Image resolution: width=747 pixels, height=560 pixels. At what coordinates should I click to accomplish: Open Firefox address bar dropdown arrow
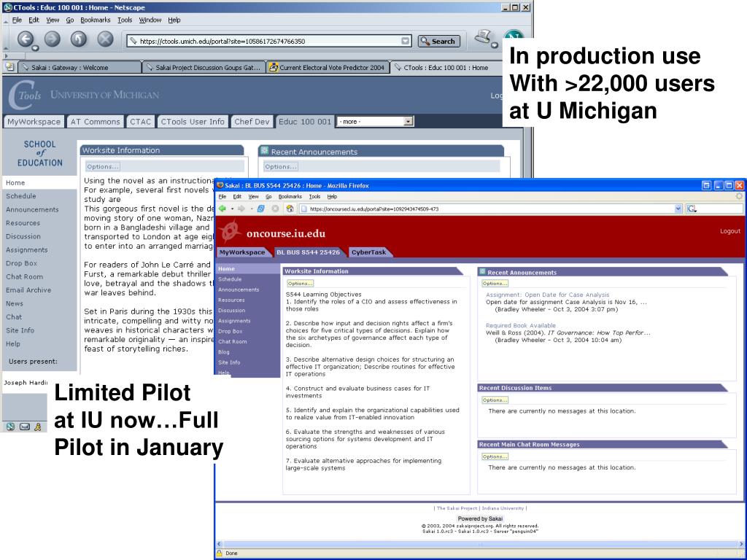tap(678, 209)
